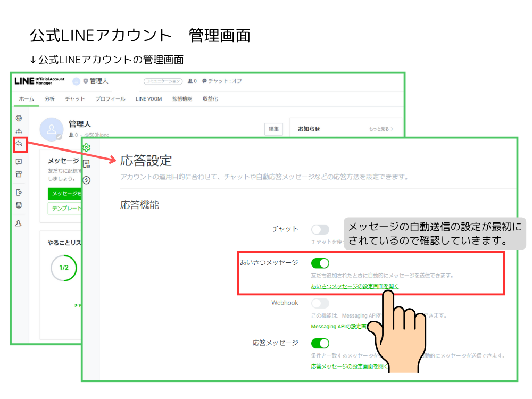Click the テンプレート outlined button
Screen dimensions: 532x399
coord(65,209)
